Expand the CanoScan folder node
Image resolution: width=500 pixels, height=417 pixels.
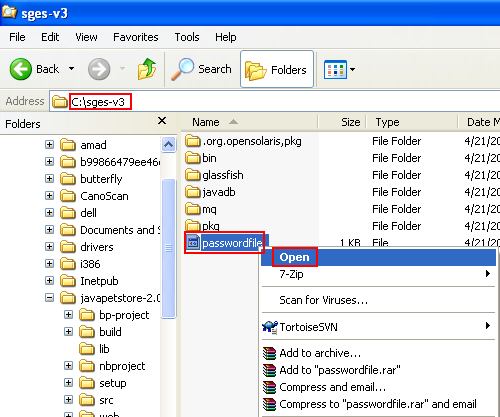click(49, 196)
